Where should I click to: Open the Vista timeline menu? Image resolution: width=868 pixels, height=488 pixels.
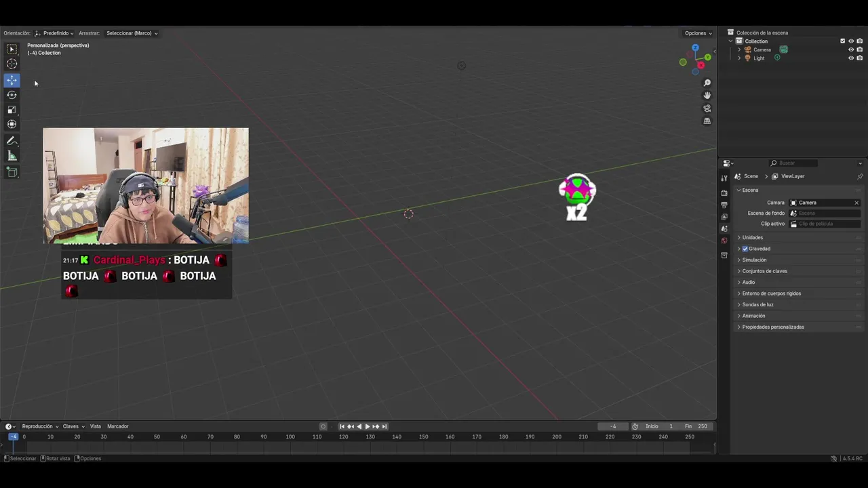(x=96, y=426)
